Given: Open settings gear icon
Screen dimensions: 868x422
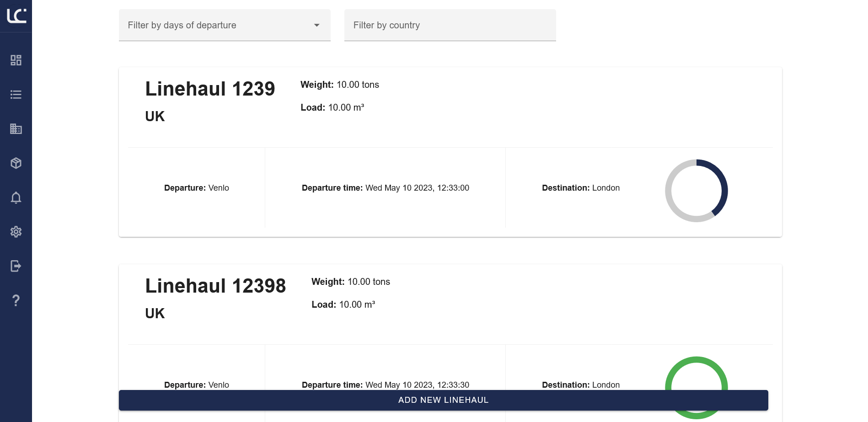Looking at the screenshot, I should 16,232.
